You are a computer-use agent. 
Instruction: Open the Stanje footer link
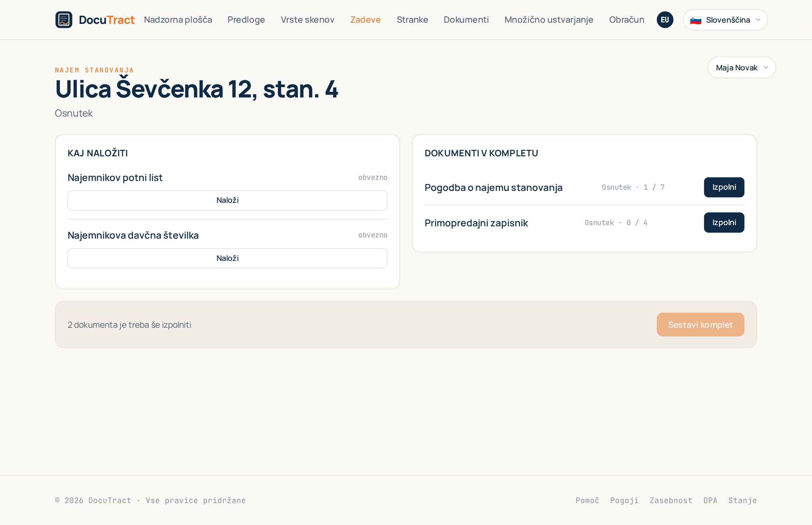click(x=742, y=500)
